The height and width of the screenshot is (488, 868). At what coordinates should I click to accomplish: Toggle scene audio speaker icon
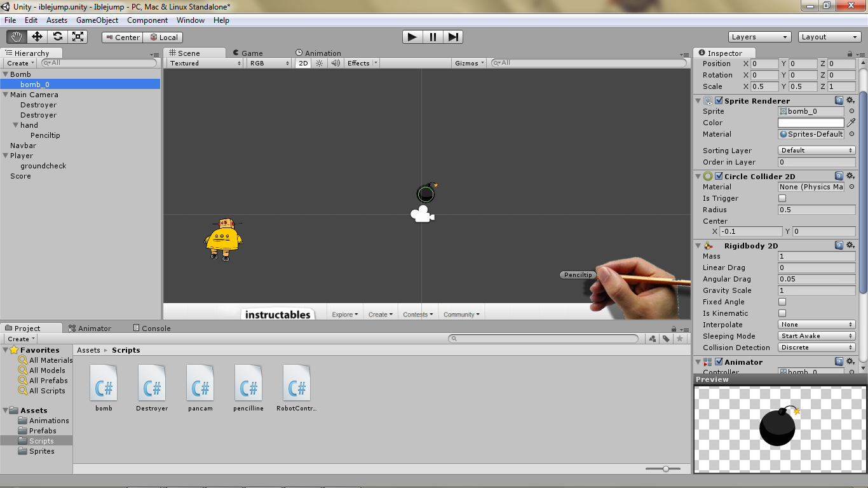(x=336, y=63)
